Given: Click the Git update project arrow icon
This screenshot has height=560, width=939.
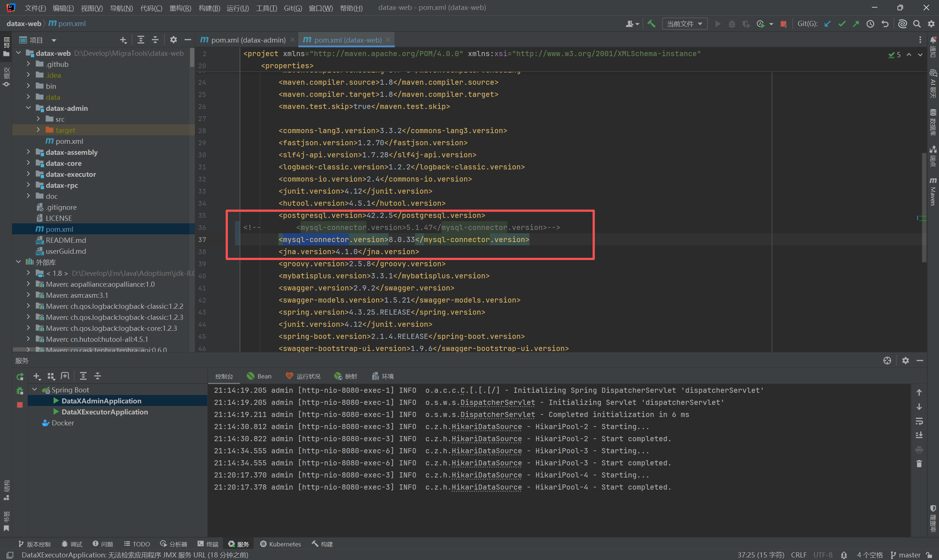Looking at the screenshot, I should tap(827, 24).
